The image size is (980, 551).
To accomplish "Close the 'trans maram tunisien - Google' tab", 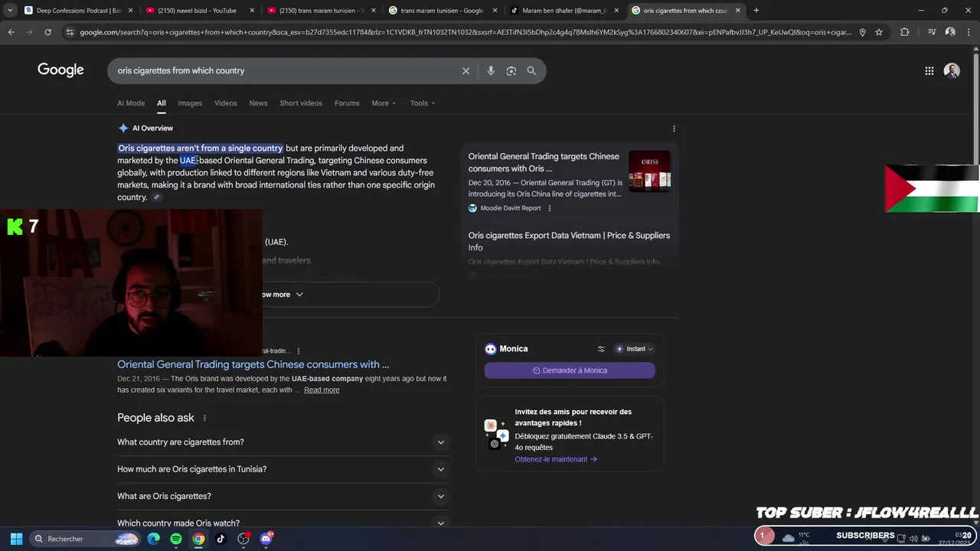I will pos(495,10).
